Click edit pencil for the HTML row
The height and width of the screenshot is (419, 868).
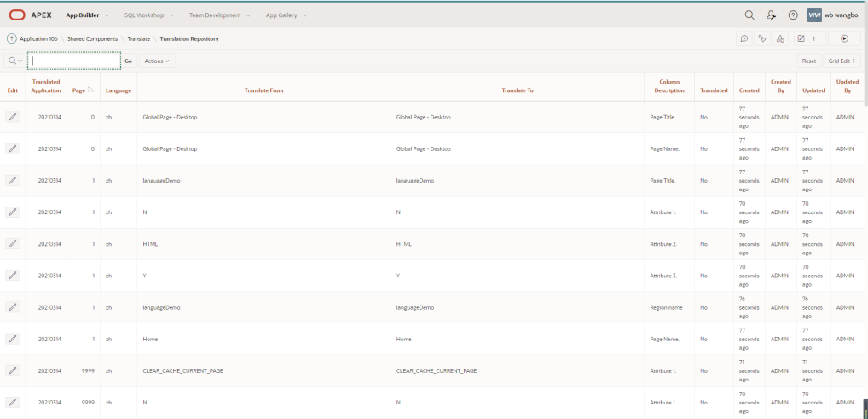tap(13, 244)
